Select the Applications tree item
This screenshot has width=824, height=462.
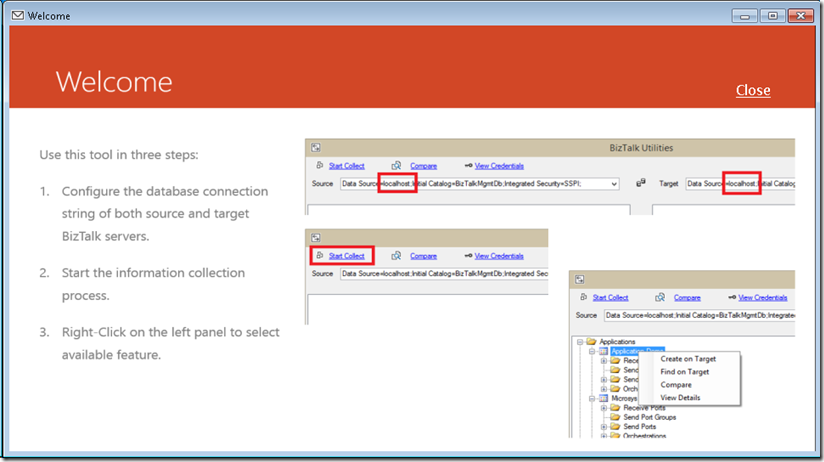pyautogui.click(x=617, y=342)
